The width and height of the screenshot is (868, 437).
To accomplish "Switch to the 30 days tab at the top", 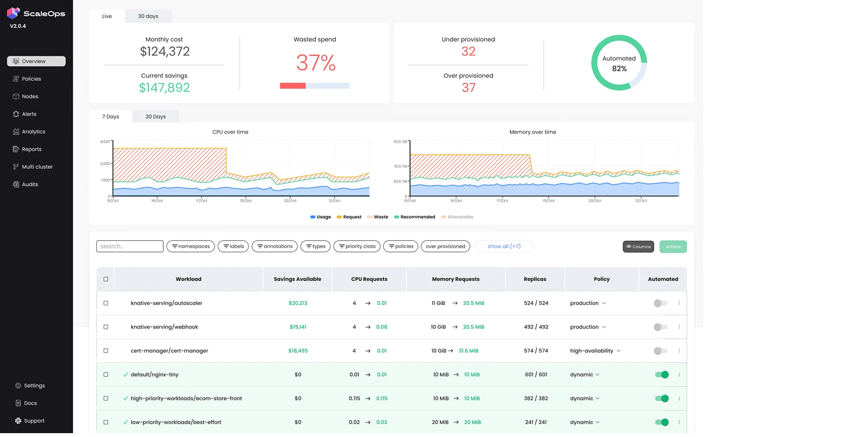I will (x=149, y=16).
